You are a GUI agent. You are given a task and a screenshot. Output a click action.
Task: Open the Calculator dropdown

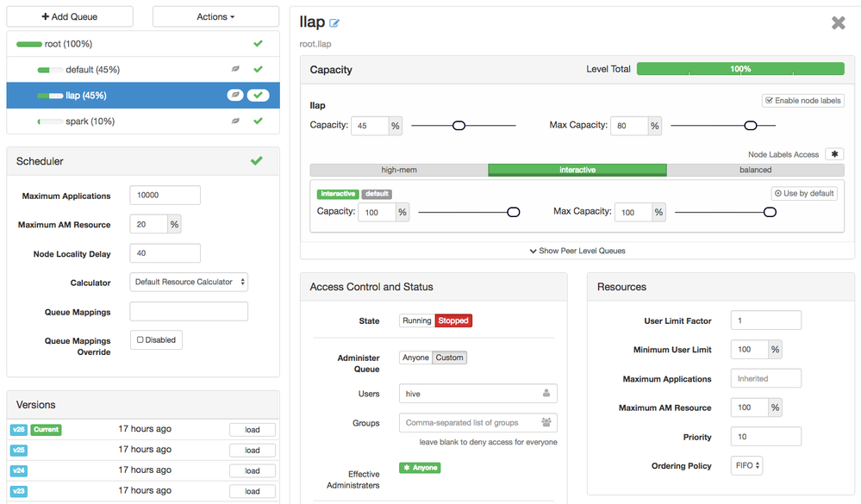tap(189, 282)
